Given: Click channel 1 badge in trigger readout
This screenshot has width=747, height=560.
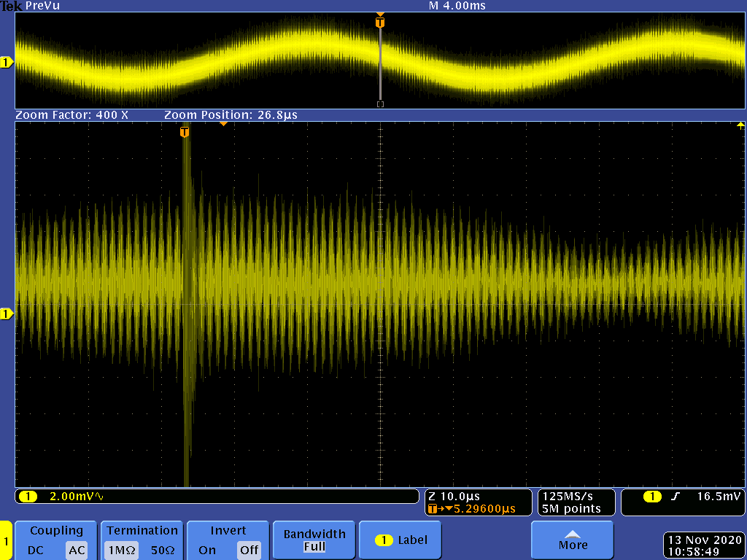Looking at the screenshot, I should coord(652,497).
